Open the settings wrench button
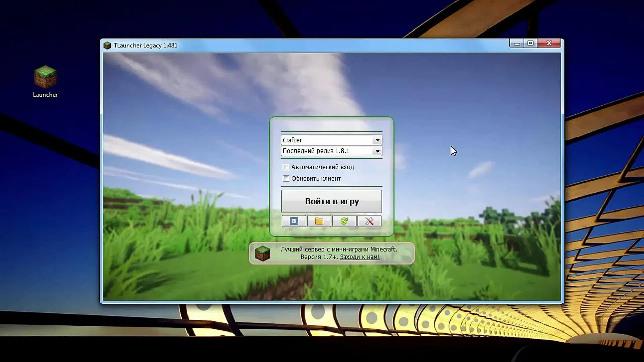The width and height of the screenshot is (644, 362). click(x=369, y=221)
